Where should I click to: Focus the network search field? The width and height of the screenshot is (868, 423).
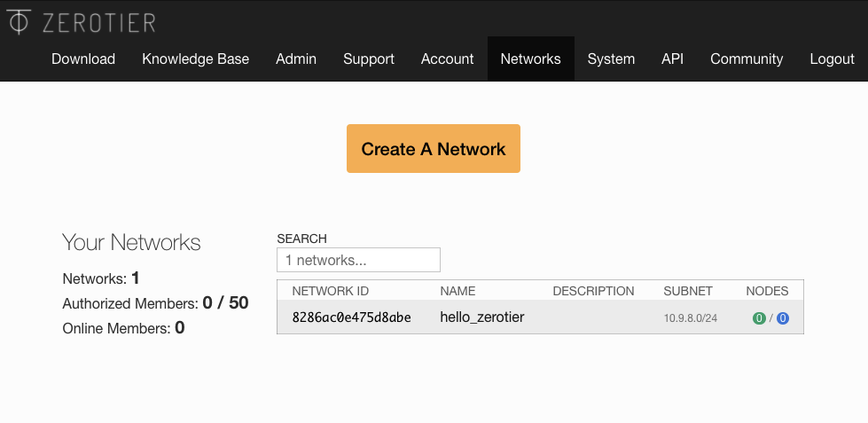coord(359,260)
